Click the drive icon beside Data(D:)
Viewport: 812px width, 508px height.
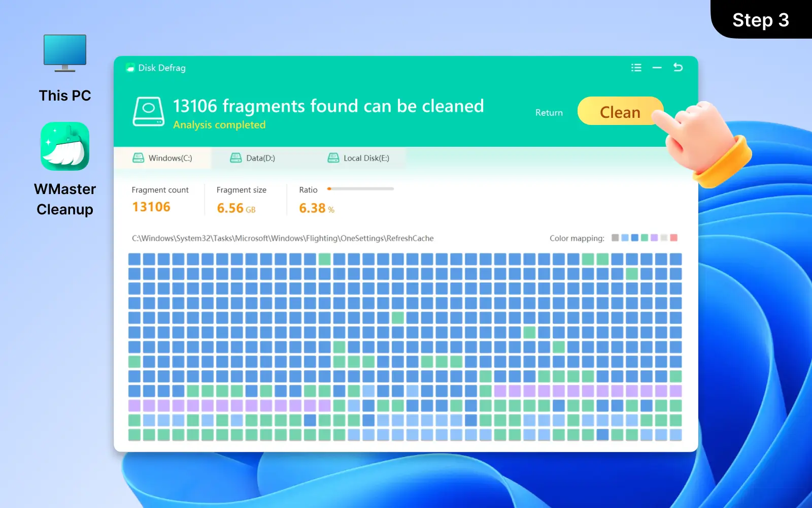pyautogui.click(x=235, y=157)
